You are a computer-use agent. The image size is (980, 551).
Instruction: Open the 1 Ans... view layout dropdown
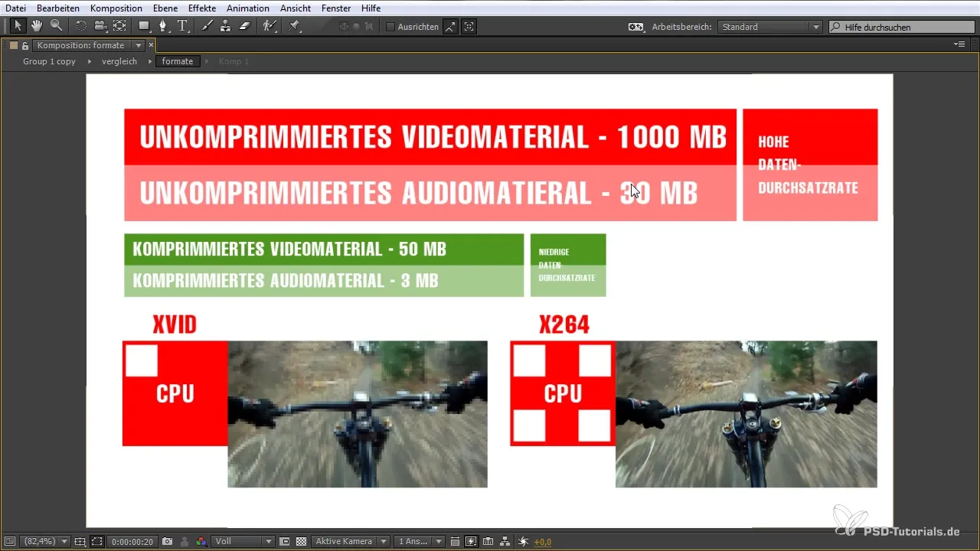click(x=418, y=541)
